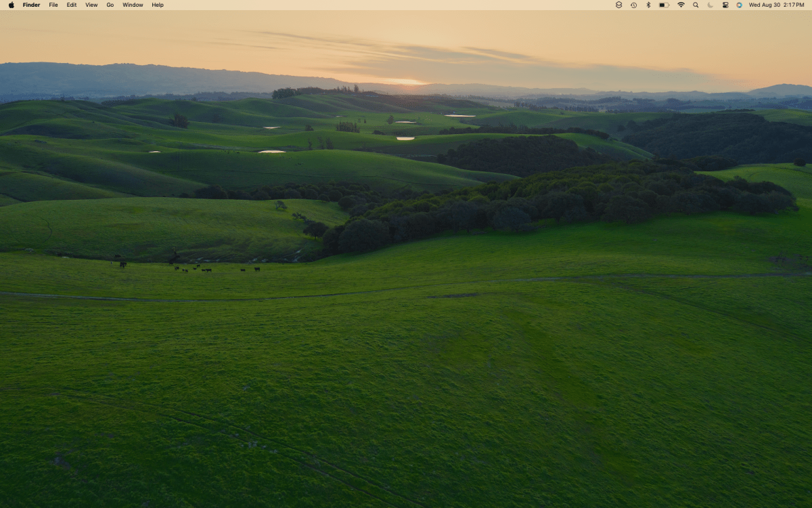
Task: Open the Edit menu
Action: 70,5
